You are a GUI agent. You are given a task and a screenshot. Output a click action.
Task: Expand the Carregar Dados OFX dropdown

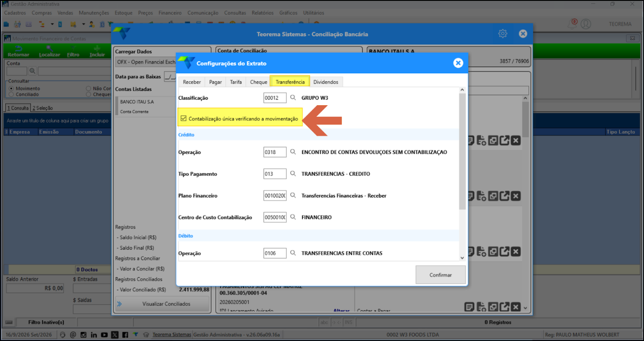145,62
